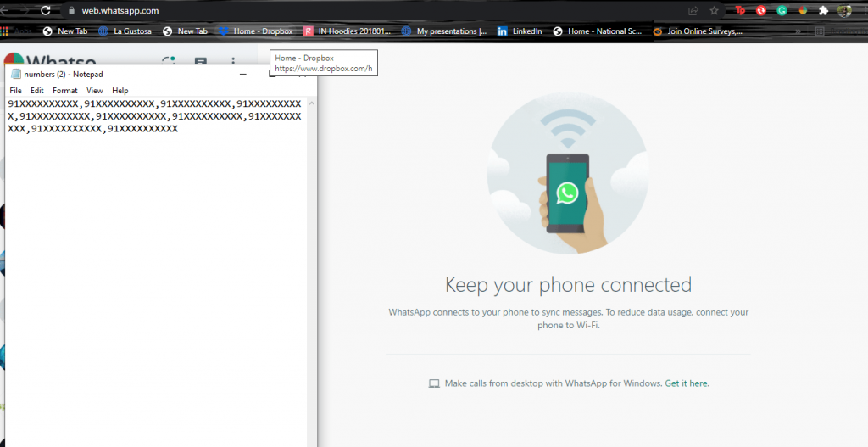This screenshot has width=868, height=447.
Task: Open the LinkedIn bookmark
Action: [x=520, y=31]
